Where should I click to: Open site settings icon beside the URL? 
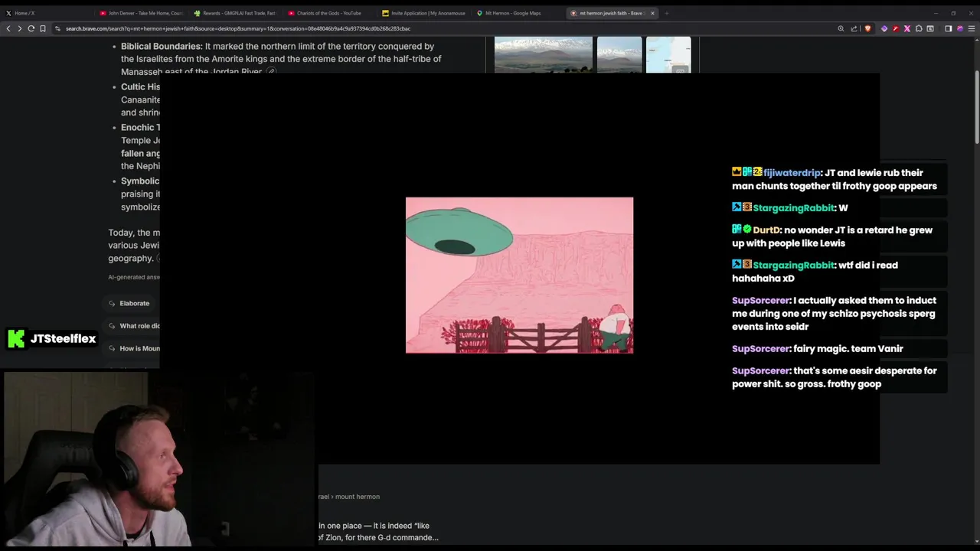pos(57,28)
